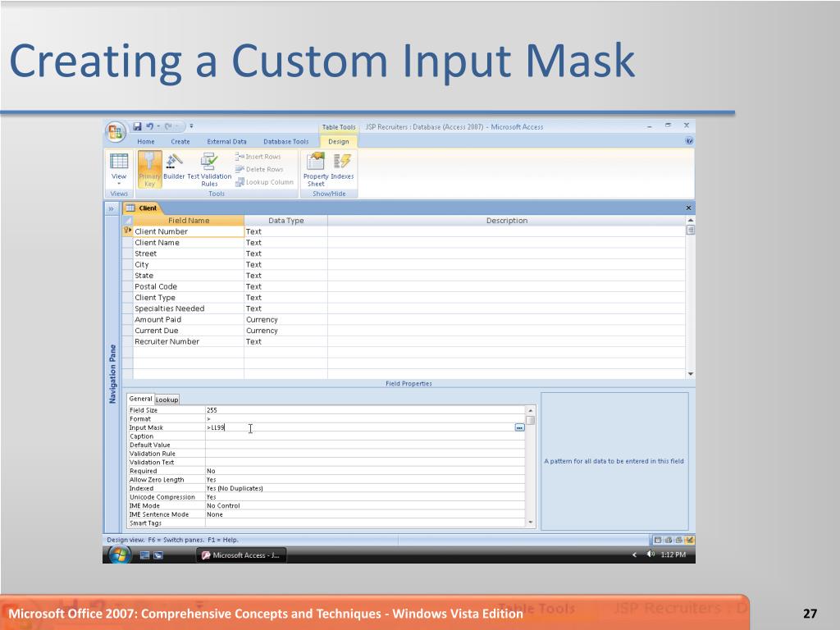840x630 pixels.
Task: Select the Specialties Needed field
Action: pos(188,308)
